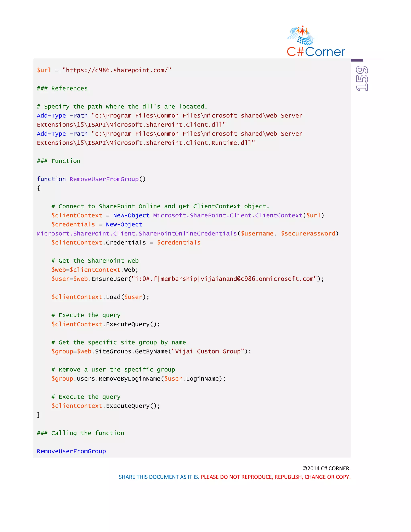This screenshot has width=411, height=532.
Task: Click the GetByName("Vijai Custom Group") line
Action: pyautogui.click(x=151, y=351)
